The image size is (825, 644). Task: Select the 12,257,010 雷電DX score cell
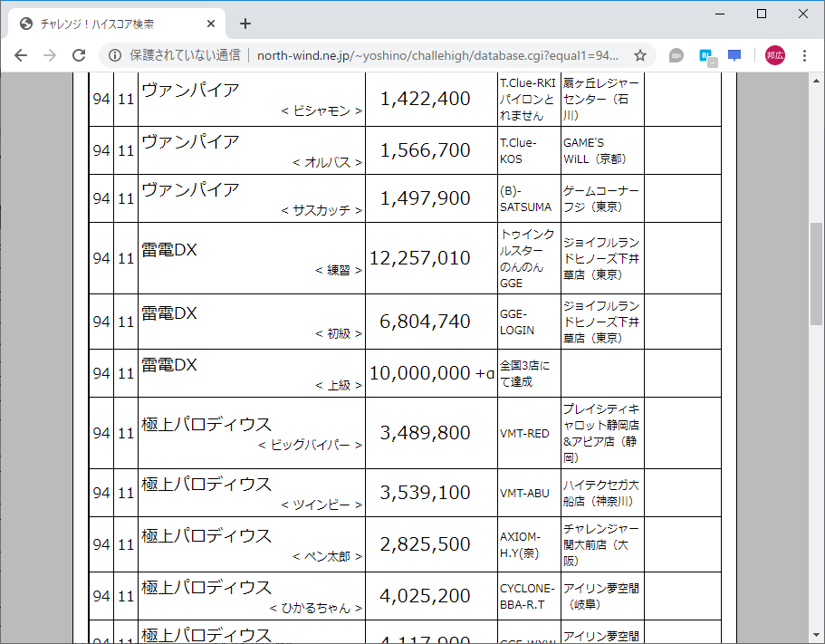[431, 257]
